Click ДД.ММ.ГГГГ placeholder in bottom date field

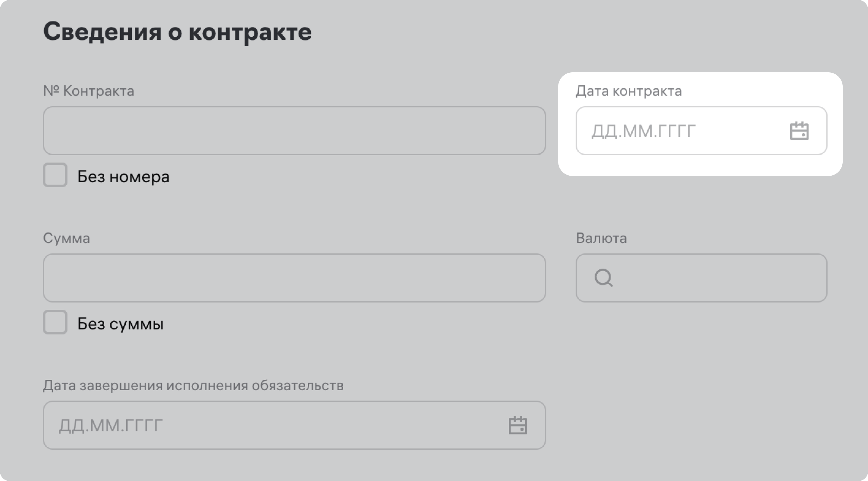[111, 426]
